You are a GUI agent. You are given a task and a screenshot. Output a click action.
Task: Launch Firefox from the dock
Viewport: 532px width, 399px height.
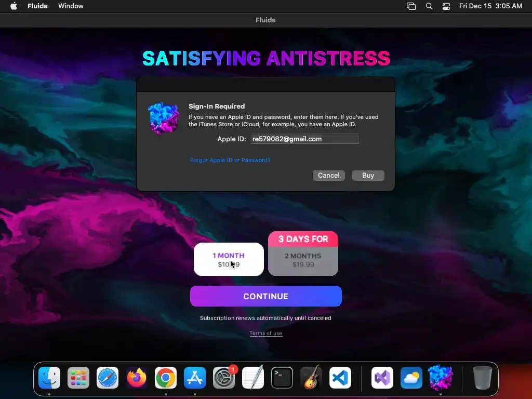(x=137, y=378)
